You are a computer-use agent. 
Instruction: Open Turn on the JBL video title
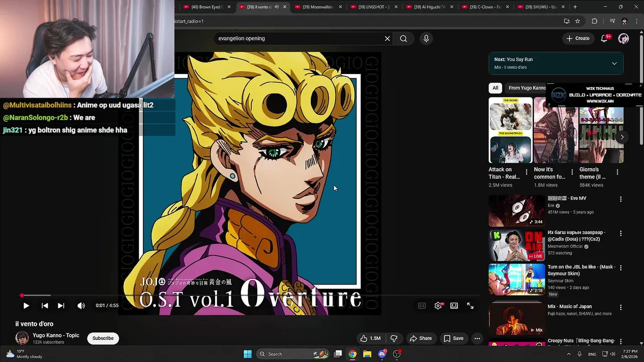(581, 270)
